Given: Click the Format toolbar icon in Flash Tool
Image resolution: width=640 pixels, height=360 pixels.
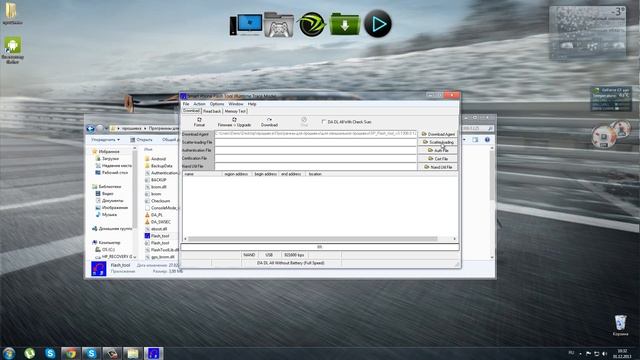Looking at the screenshot, I should tap(199, 122).
